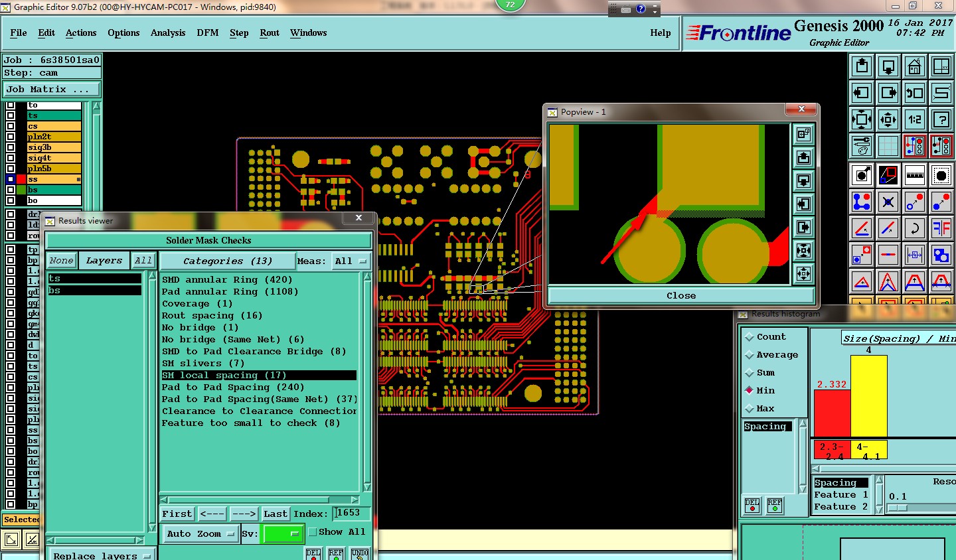Open the Job Matrix ... selector
Screen dimensions: 956x560
coord(52,89)
